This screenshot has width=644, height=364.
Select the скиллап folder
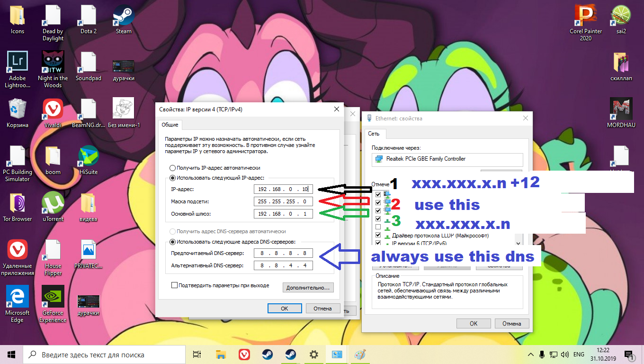[621, 66]
